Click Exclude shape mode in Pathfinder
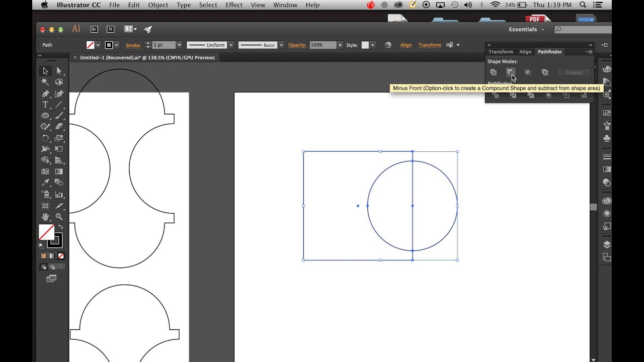 pyautogui.click(x=545, y=72)
